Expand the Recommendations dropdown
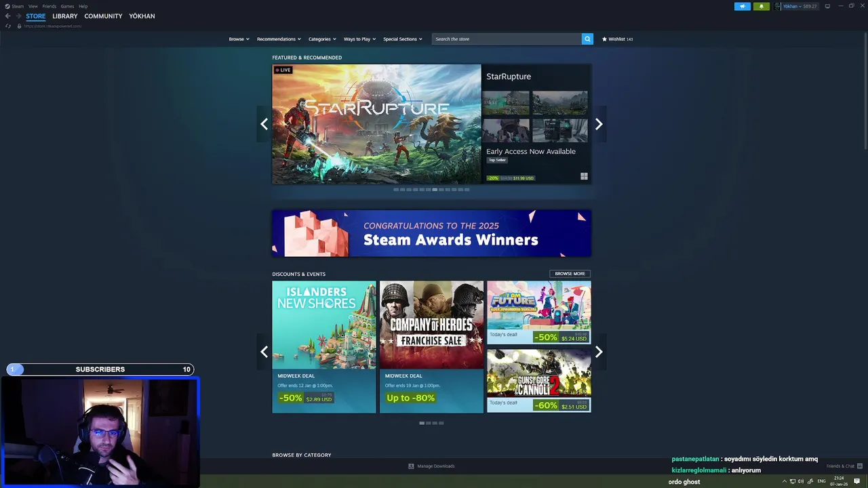This screenshot has height=488, width=868. click(279, 39)
